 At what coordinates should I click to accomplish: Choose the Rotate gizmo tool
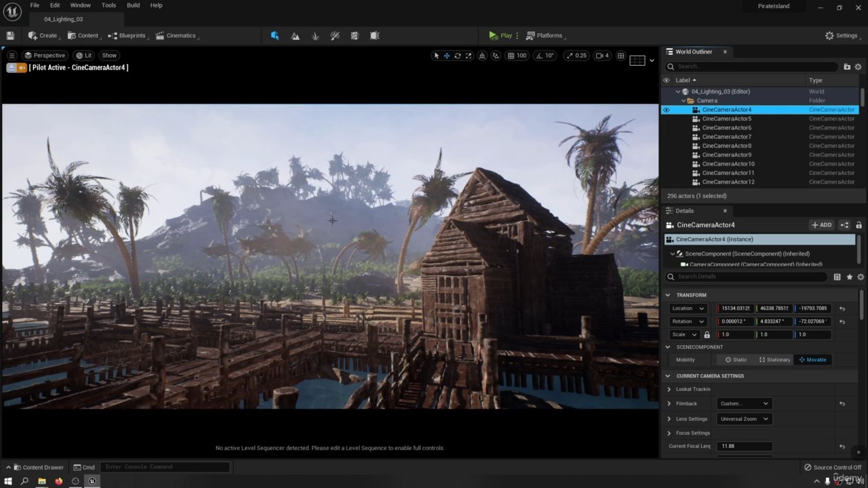point(458,56)
